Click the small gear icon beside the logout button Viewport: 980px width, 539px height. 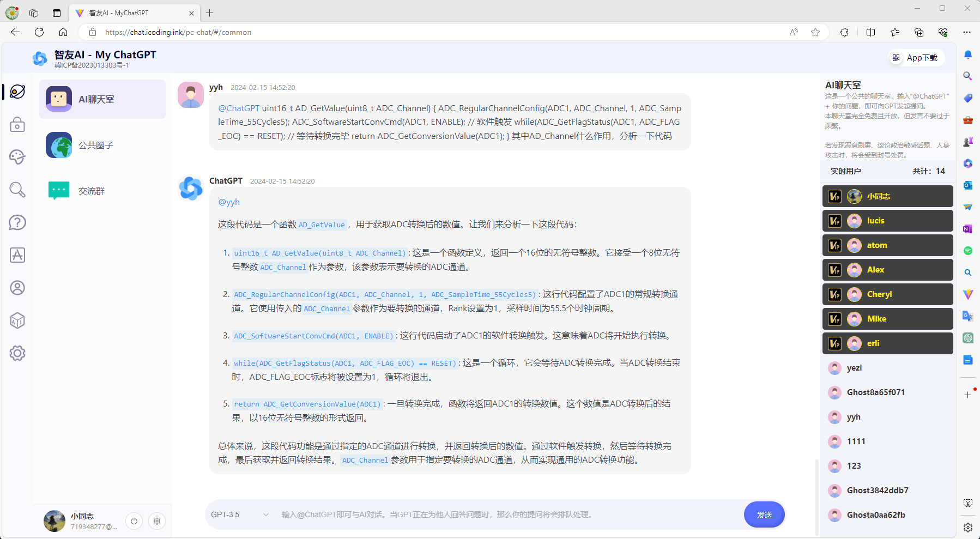tap(157, 521)
